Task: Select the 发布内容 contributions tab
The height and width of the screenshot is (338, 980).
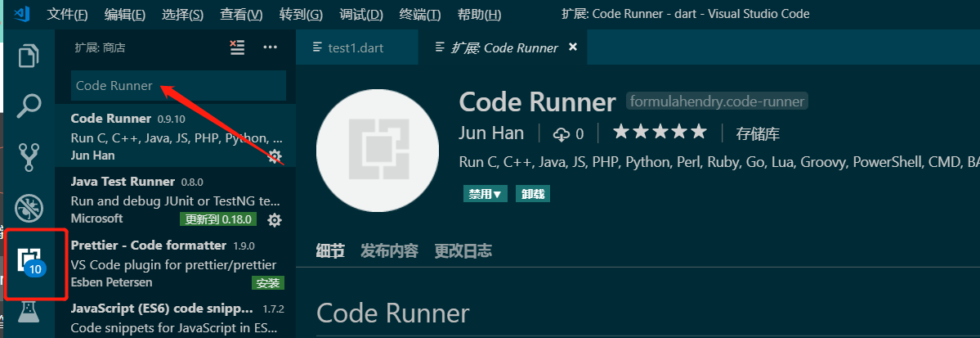Action: [x=389, y=251]
